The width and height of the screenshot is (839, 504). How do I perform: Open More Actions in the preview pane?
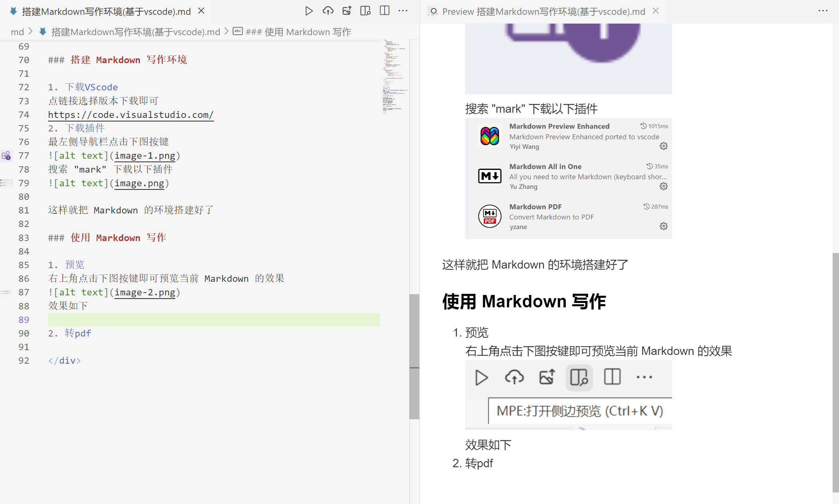point(823,11)
